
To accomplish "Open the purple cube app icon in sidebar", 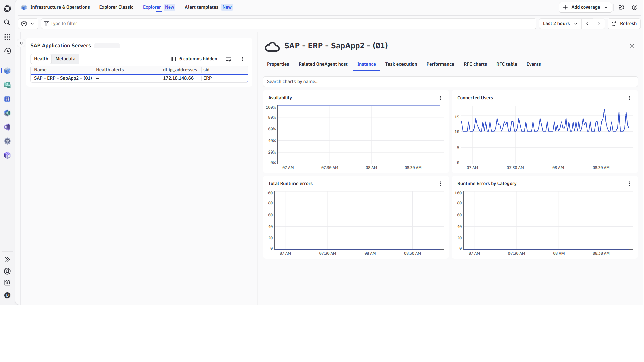I will pos(7,155).
